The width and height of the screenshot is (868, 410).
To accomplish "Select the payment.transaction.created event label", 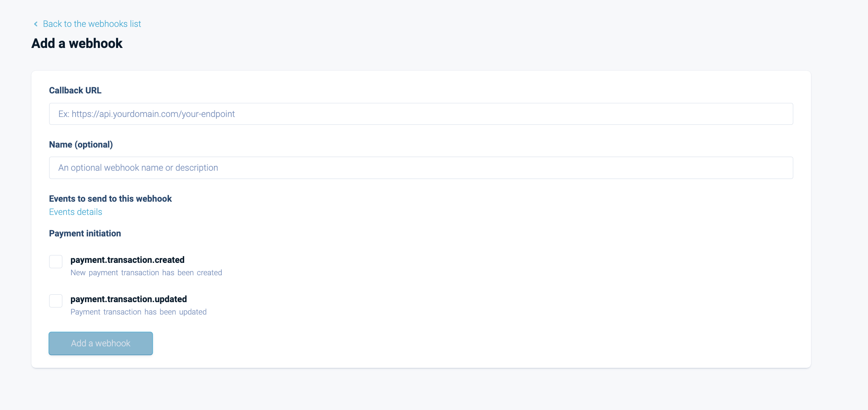I will tap(128, 260).
